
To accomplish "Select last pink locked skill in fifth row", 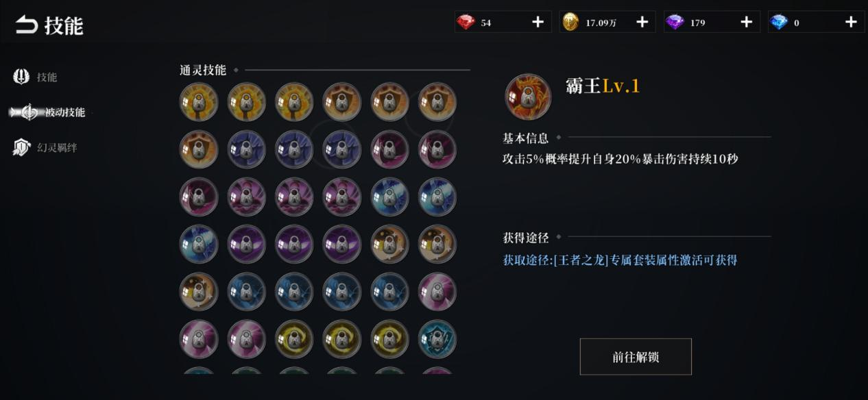I will pyautogui.click(x=437, y=292).
